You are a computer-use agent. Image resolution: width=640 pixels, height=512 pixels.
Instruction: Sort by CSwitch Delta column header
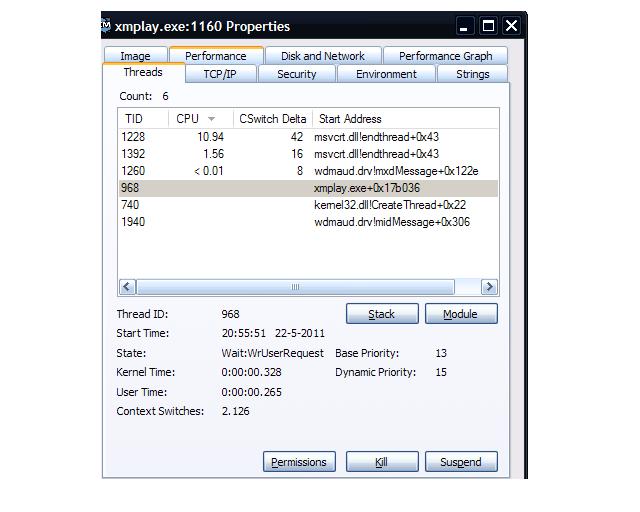click(x=272, y=119)
